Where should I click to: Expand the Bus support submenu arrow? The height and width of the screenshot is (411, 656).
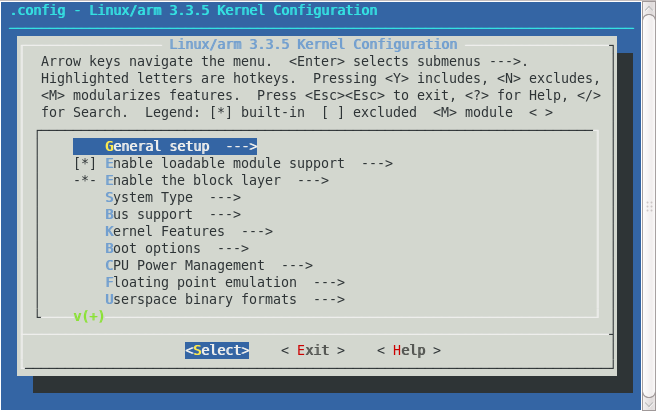225,214
